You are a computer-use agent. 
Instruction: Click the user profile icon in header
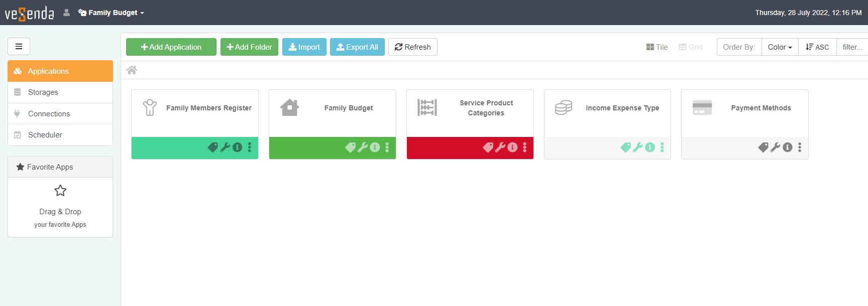[66, 13]
